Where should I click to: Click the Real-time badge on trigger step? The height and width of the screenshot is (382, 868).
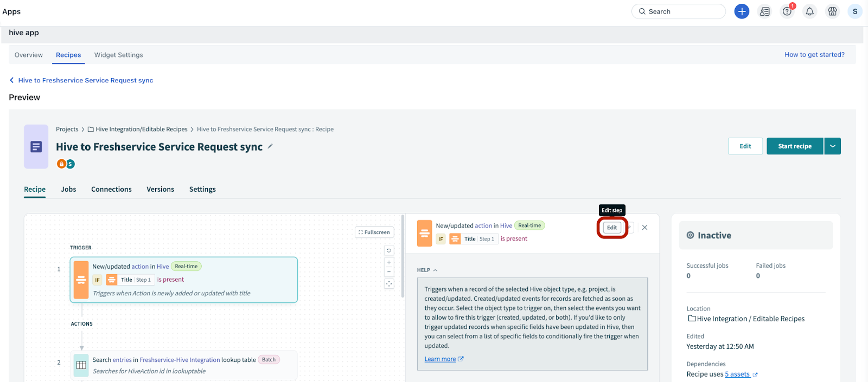(186, 267)
